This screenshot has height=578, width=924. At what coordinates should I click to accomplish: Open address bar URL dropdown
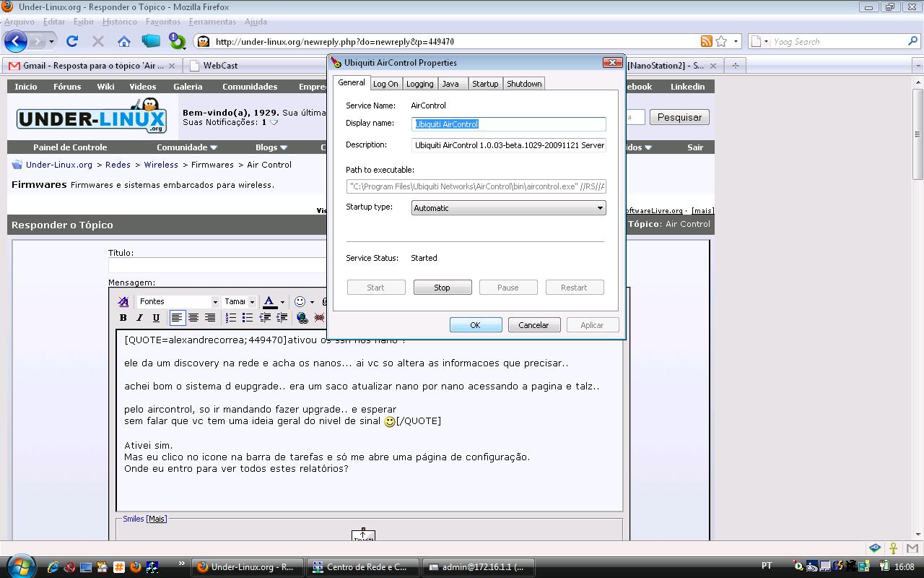coord(736,41)
